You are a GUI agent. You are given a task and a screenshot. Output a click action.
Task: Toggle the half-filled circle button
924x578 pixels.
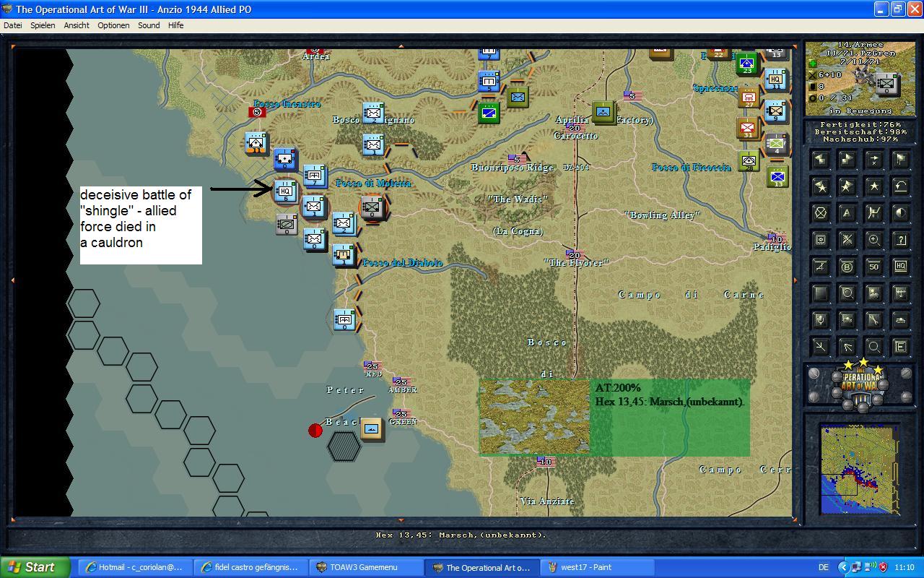pos(901,213)
